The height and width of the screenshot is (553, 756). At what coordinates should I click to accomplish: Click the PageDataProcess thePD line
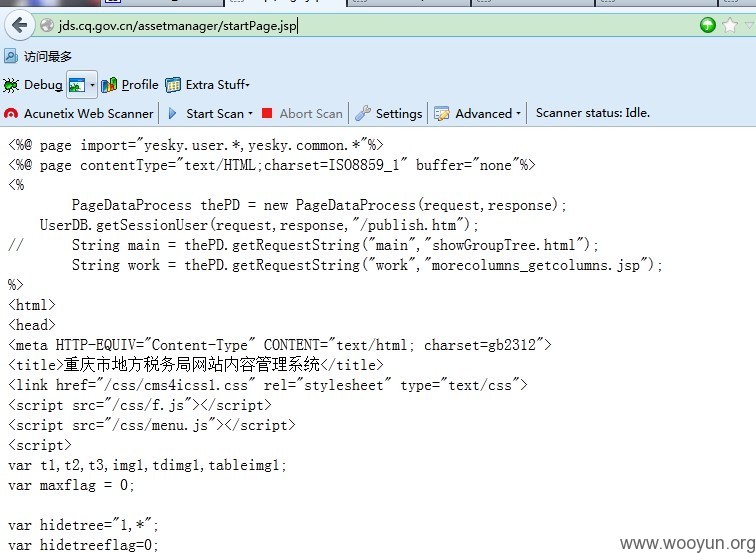tap(319, 205)
